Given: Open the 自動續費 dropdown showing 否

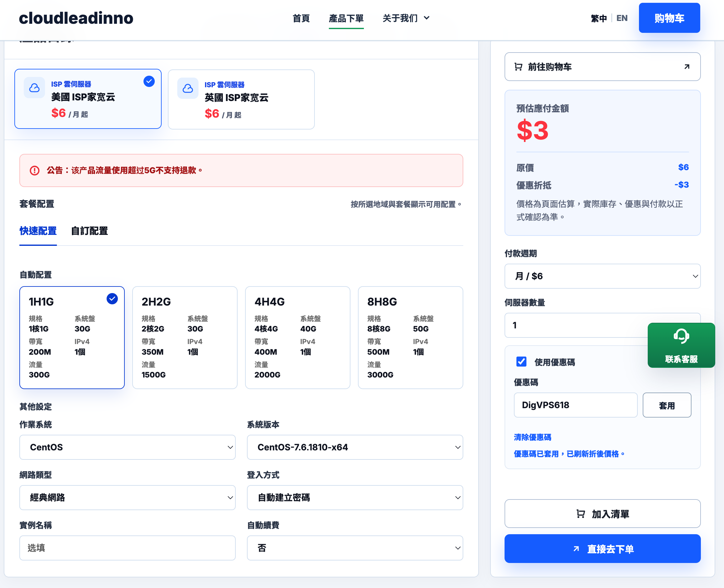Looking at the screenshot, I should click(355, 548).
